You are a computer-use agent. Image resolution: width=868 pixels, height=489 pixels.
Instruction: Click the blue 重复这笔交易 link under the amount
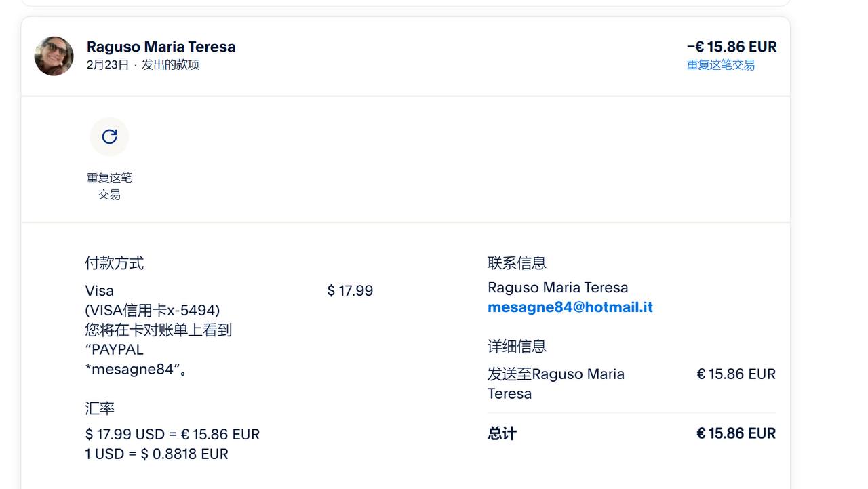(720, 65)
